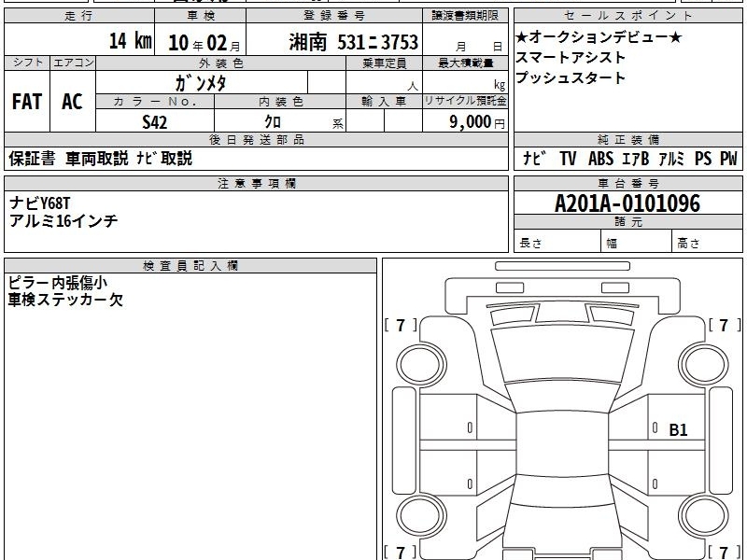Click the 'B1' damage mark on diagram
747x560 pixels.
click(679, 430)
